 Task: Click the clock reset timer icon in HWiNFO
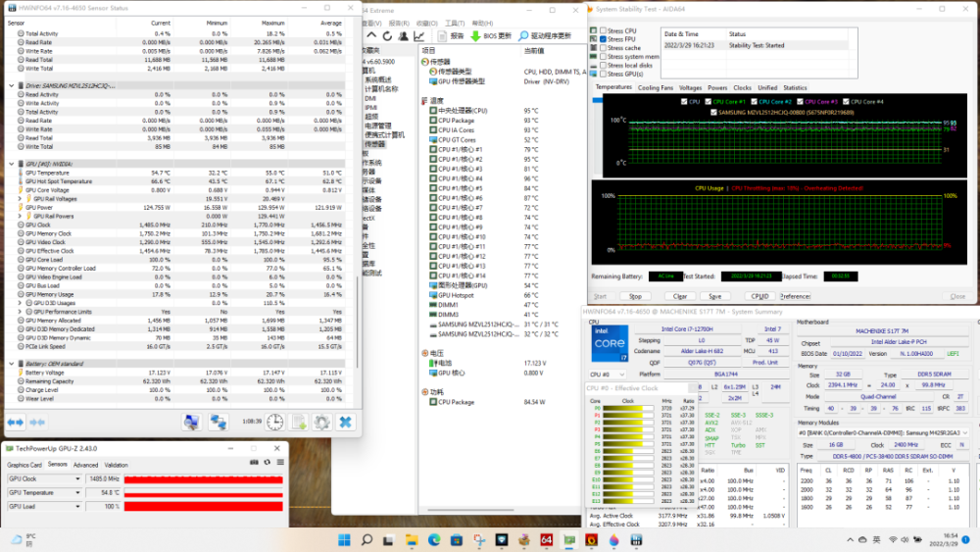click(x=275, y=422)
